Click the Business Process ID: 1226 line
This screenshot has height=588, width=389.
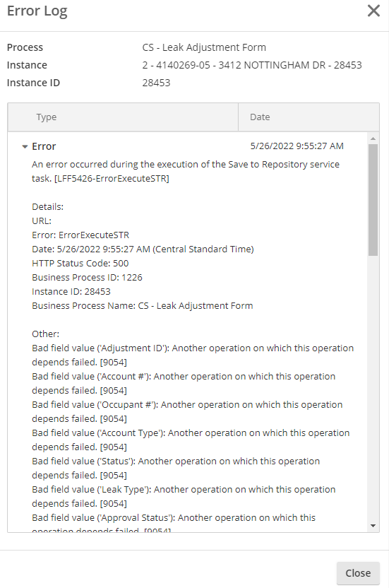click(x=87, y=278)
